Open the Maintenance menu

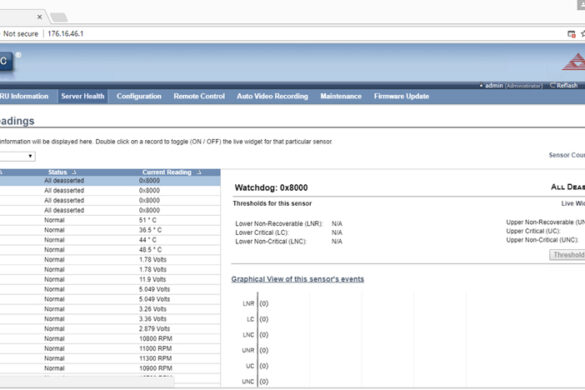click(341, 96)
